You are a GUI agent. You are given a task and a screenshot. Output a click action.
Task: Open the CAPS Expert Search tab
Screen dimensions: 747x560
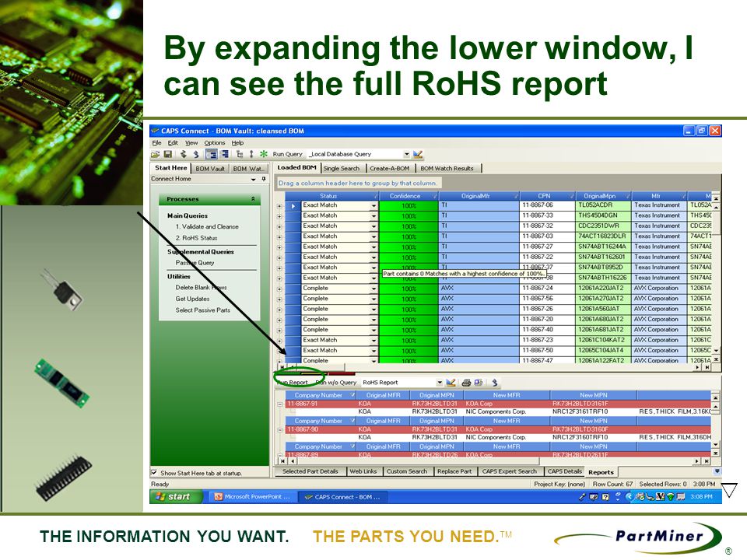point(509,471)
